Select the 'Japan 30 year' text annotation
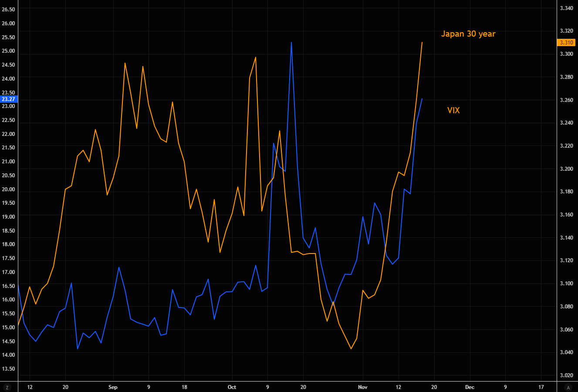 pos(468,34)
